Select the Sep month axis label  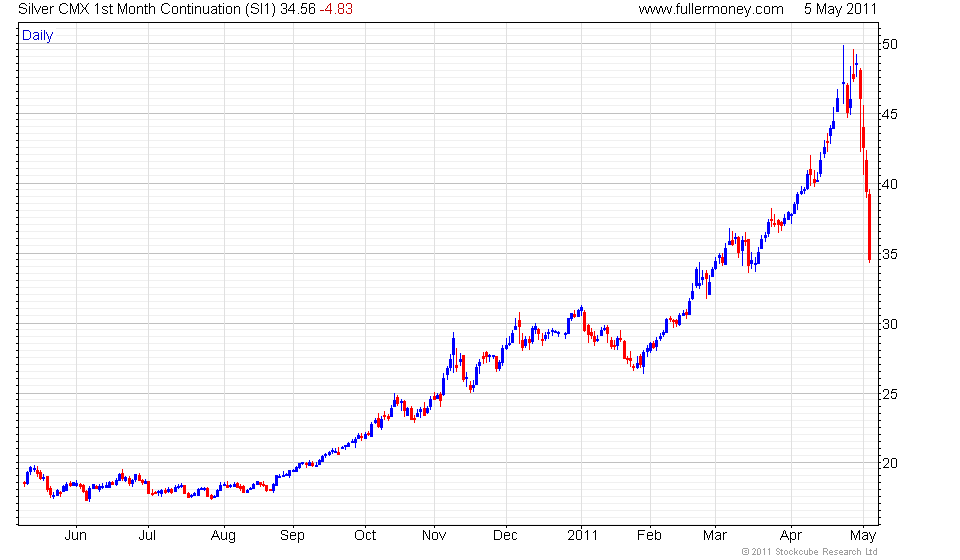pyautogui.click(x=292, y=536)
